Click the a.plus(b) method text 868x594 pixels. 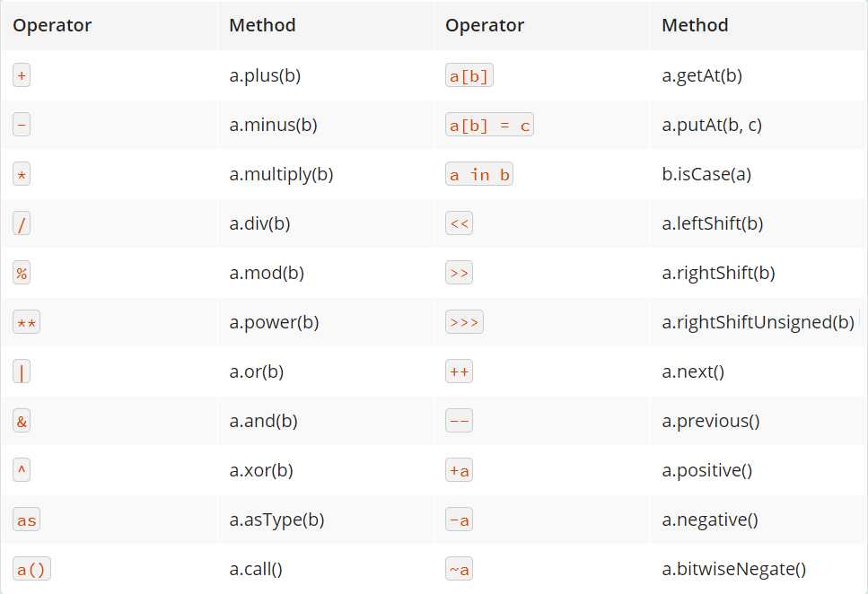(265, 76)
